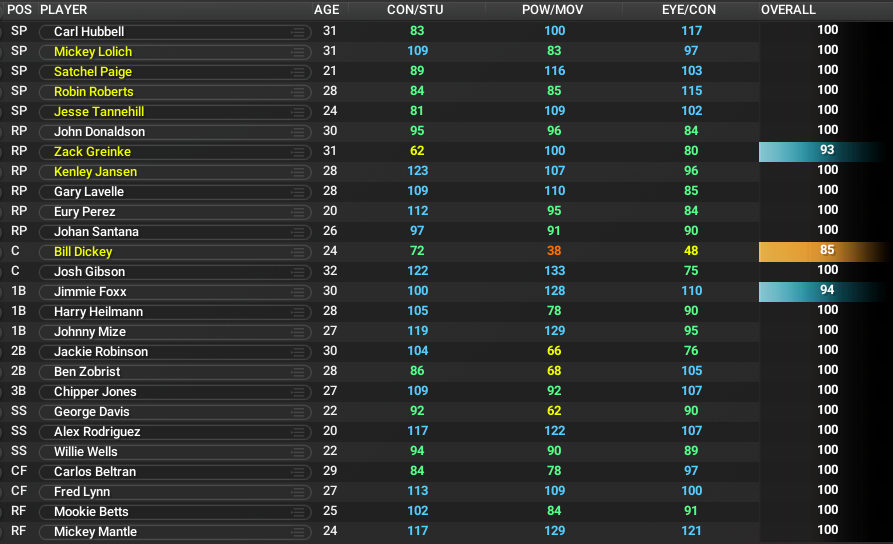Open the menu icon on Carlos Beltran's row
Screen dimensions: 893x544
298,472
